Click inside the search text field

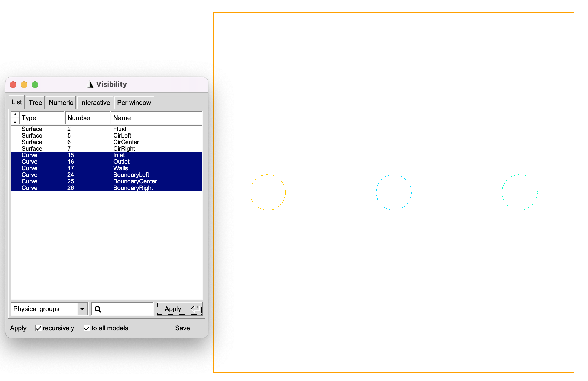[x=126, y=309]
